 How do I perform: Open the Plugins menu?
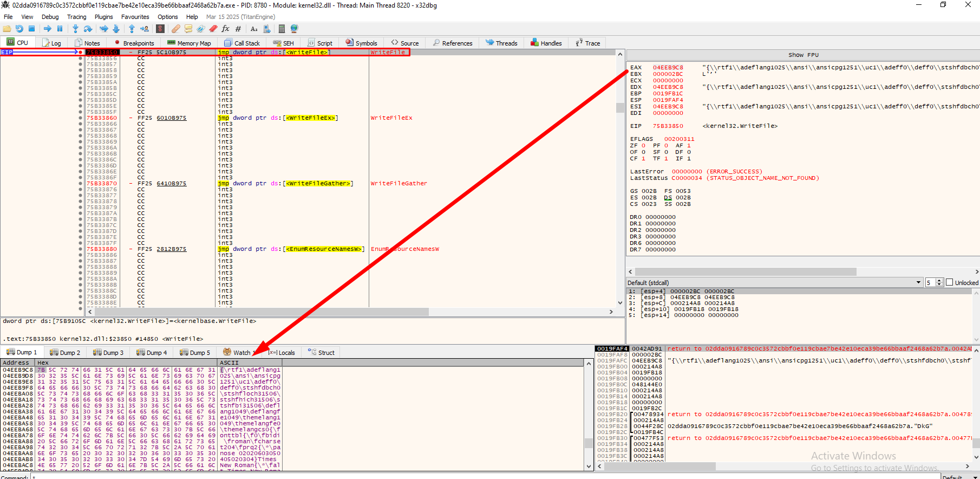pos(103,17)
